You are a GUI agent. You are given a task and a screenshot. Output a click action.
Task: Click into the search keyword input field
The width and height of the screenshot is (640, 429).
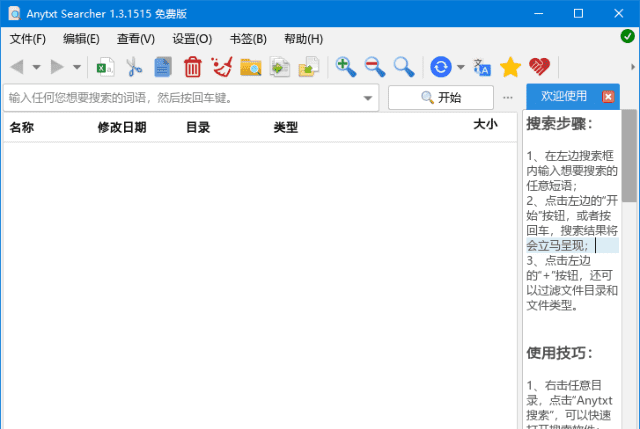coord(182,98)
